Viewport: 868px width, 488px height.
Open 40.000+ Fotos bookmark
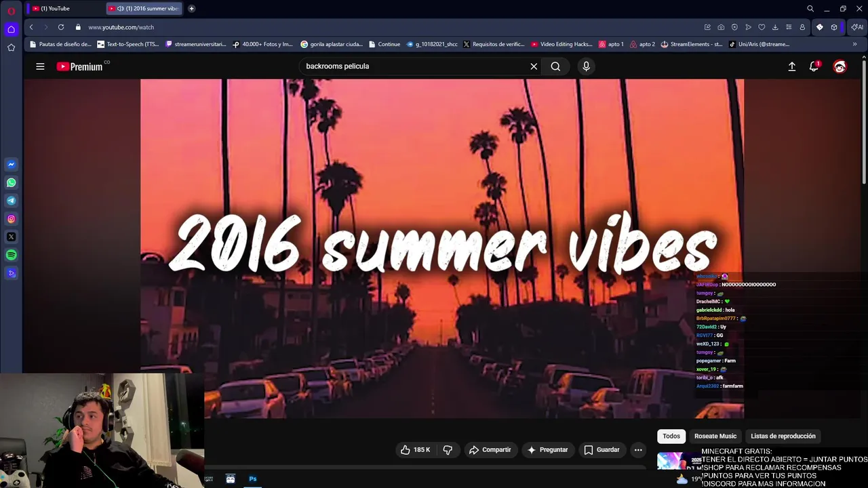pos(262,44)
